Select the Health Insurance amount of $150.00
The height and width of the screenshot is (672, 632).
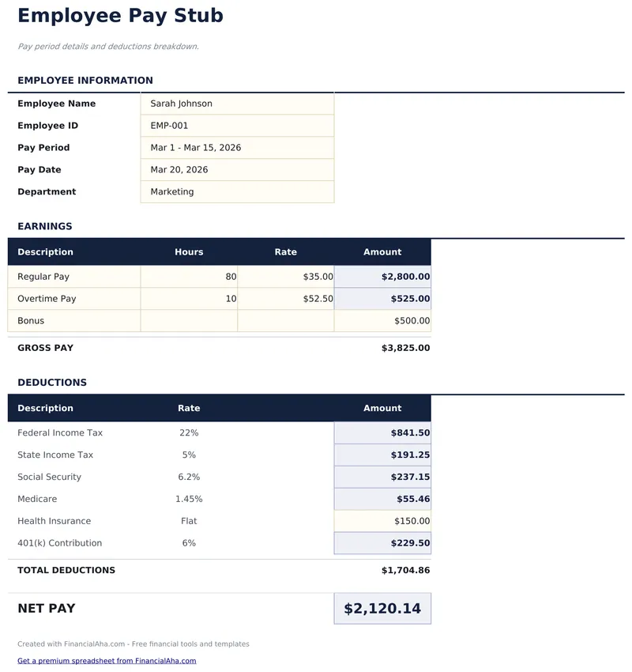[382, 521]
